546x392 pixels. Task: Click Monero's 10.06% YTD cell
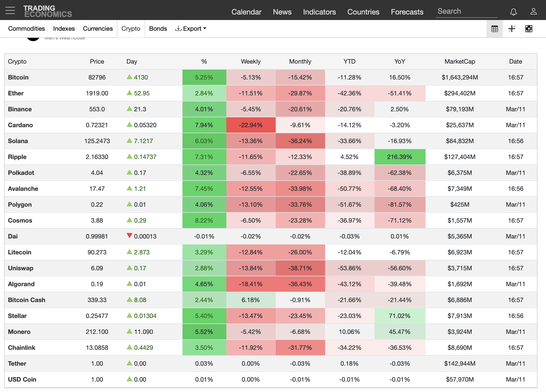point(349,332)
